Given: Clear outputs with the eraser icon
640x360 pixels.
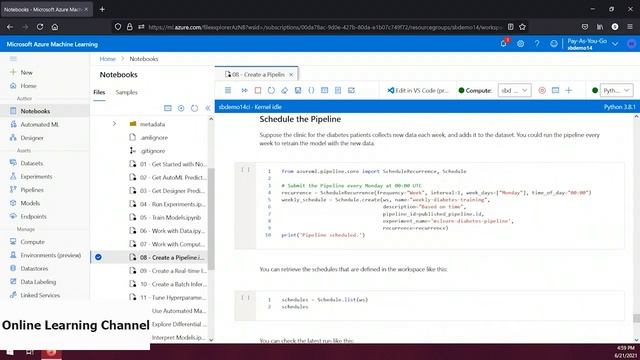Looking at the screenshot, I should pyautogui.click(x=284, y=90).
